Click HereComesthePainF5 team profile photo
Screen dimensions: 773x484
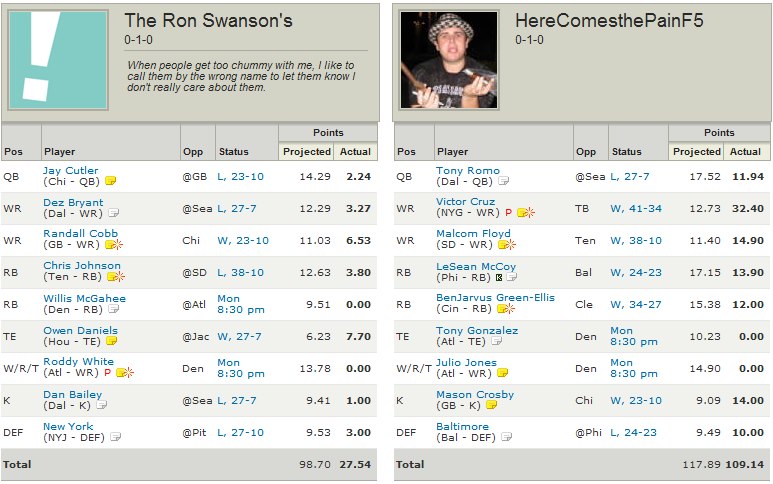coord(449,60)
